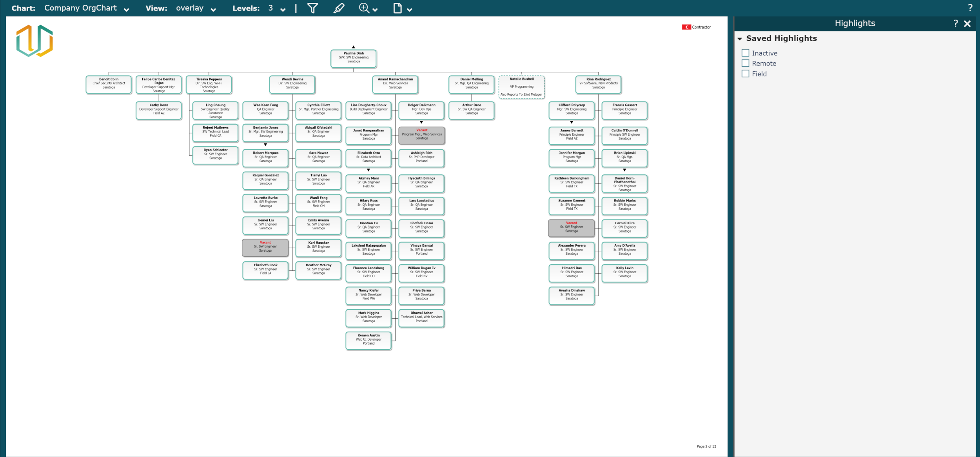Close the Highlights panel
Image resolution: width=980 pixels, height=457 pixels.
[967, 24]
